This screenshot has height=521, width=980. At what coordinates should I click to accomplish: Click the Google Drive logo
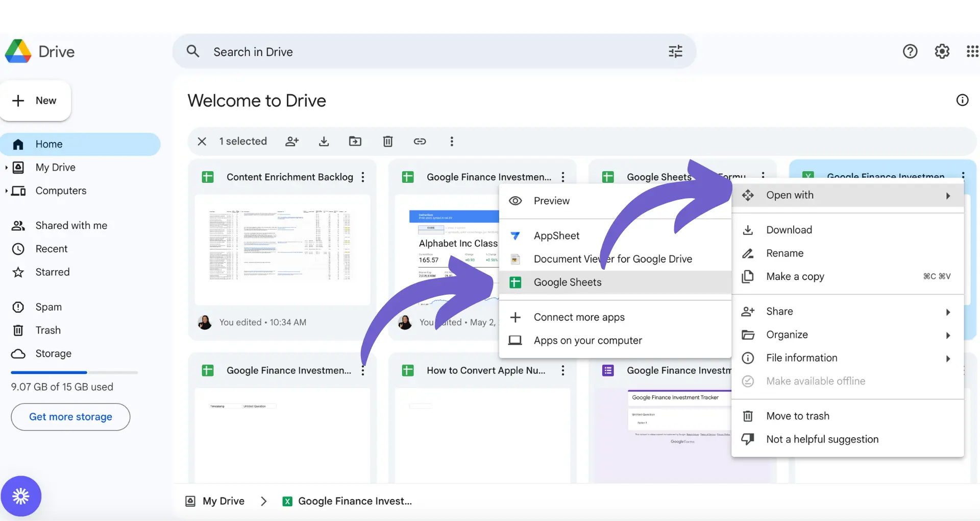(18, 52)
